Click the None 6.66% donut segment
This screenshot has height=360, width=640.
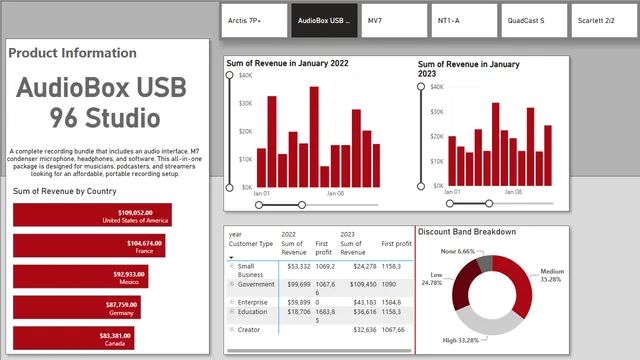coord(485,263)
